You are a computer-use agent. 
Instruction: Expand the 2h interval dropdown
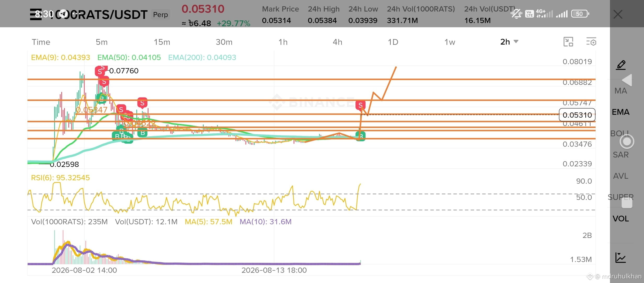(x=509, y=42)
